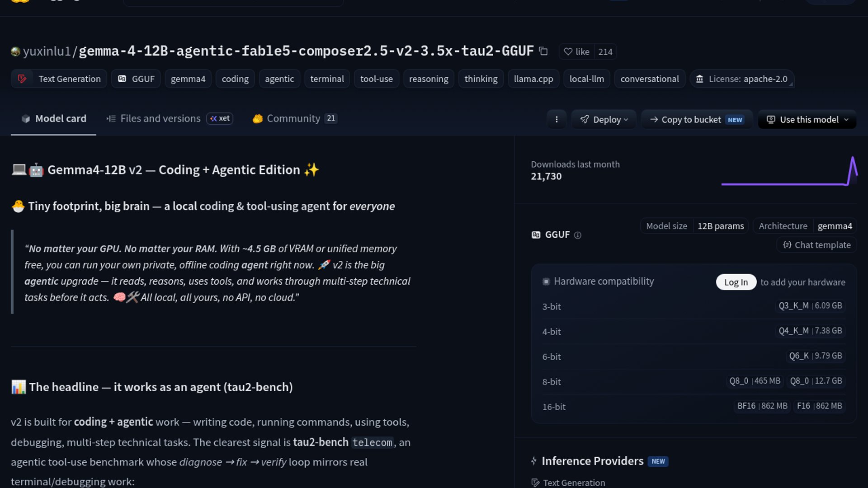Select the GGUF tag
868x488 pixels.
click(136, 79)
